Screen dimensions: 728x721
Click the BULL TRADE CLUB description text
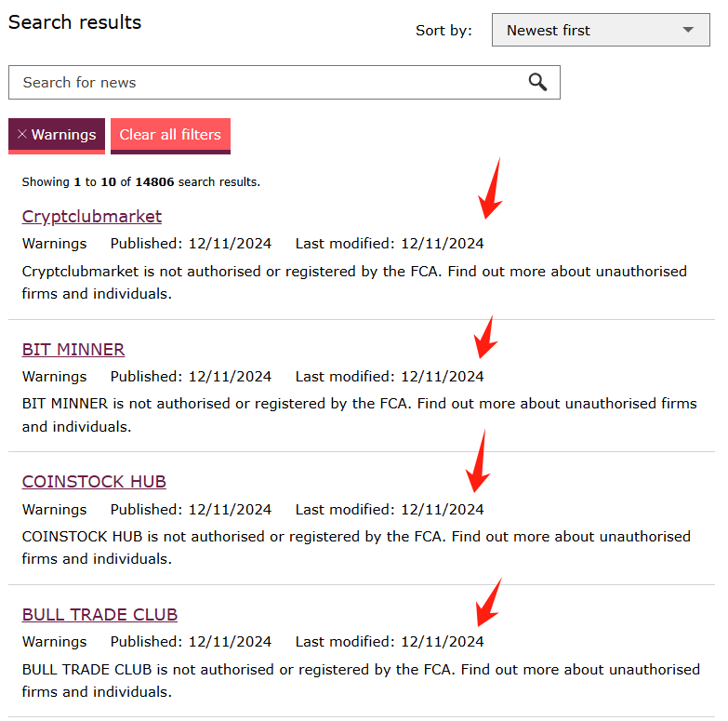coord(361,681)
